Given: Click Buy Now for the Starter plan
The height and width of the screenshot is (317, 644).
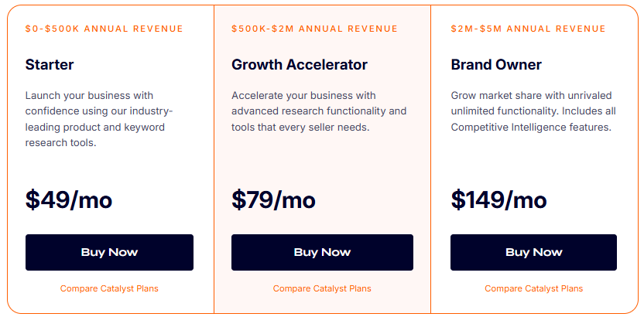Looking at the screenshot, I should tap(109, 252).
